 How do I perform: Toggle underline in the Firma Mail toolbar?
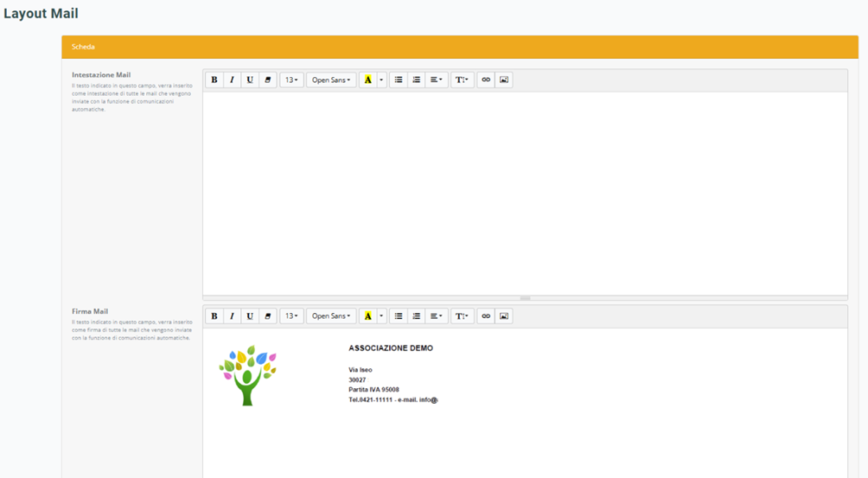coord(250,316)
